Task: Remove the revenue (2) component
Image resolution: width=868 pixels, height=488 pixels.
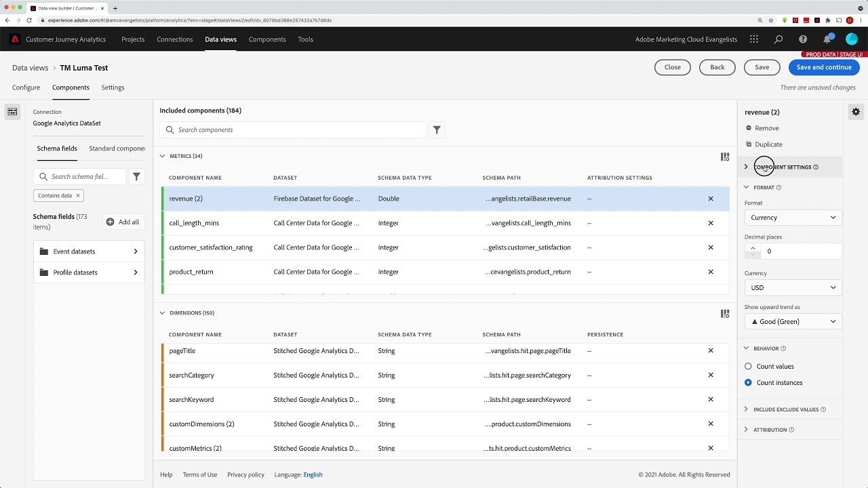Action: point(762,128)
